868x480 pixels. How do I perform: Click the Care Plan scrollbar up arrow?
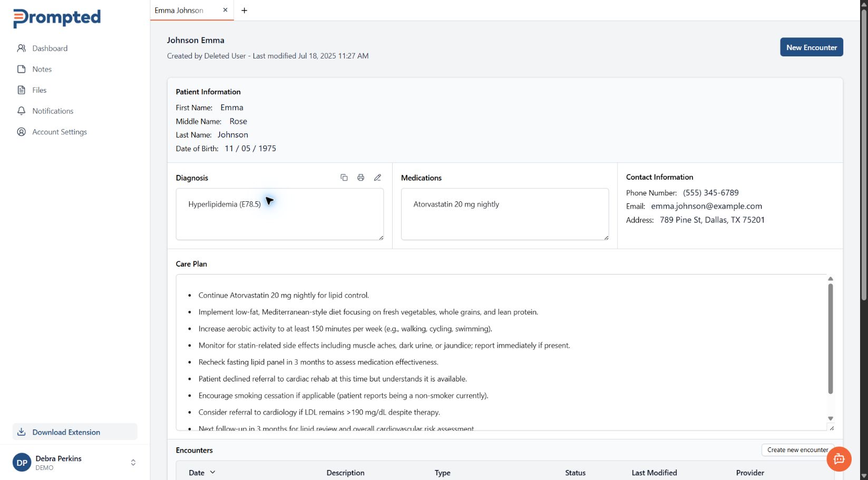(x=831, y=279)
